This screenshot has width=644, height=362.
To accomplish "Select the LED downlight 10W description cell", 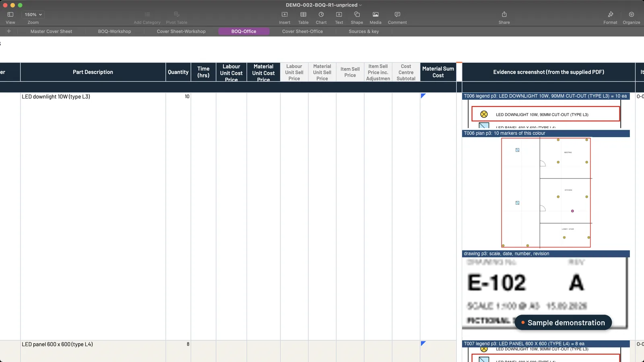I will (x=93, y=216).
